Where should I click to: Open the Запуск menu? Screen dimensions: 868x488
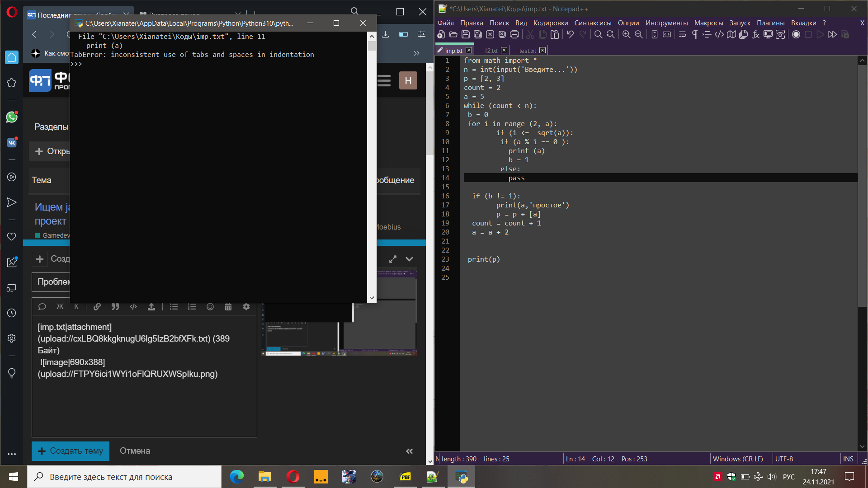pyautogui.click(x=740, y=23)
